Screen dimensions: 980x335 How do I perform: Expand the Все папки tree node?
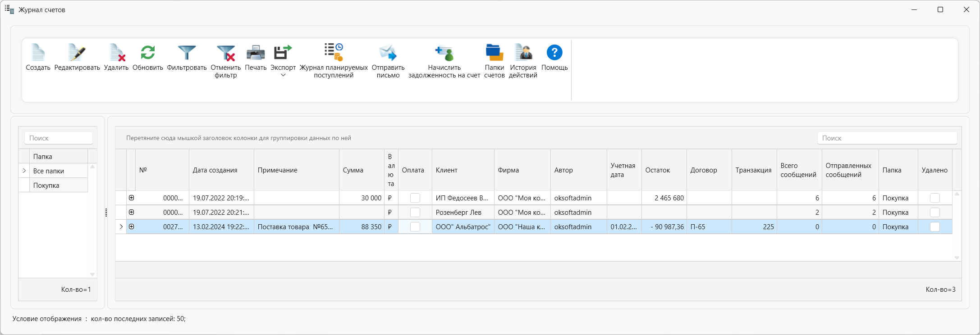coord(24,171)
